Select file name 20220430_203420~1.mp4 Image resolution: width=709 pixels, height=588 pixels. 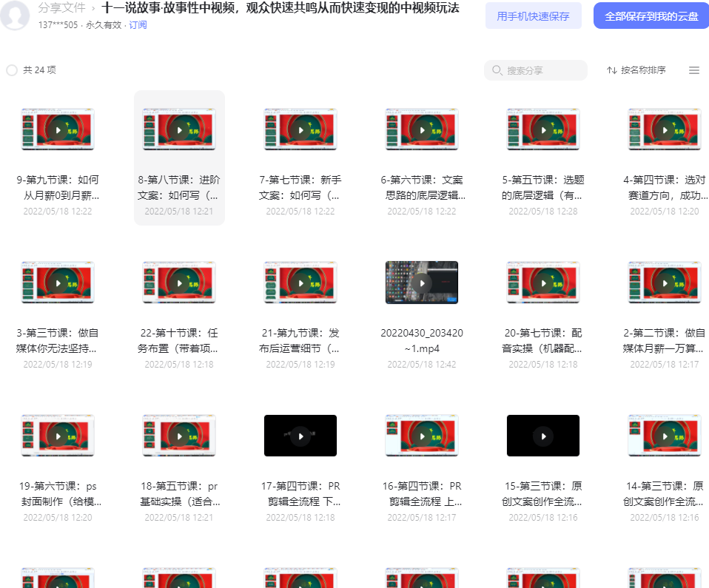click(x=422, y=341)
